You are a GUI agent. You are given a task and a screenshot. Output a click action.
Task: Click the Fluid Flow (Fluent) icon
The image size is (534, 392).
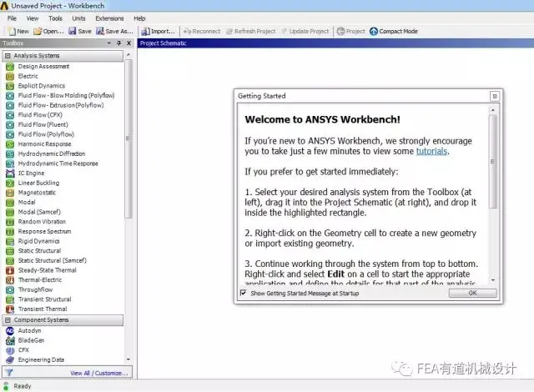point(10,125)
